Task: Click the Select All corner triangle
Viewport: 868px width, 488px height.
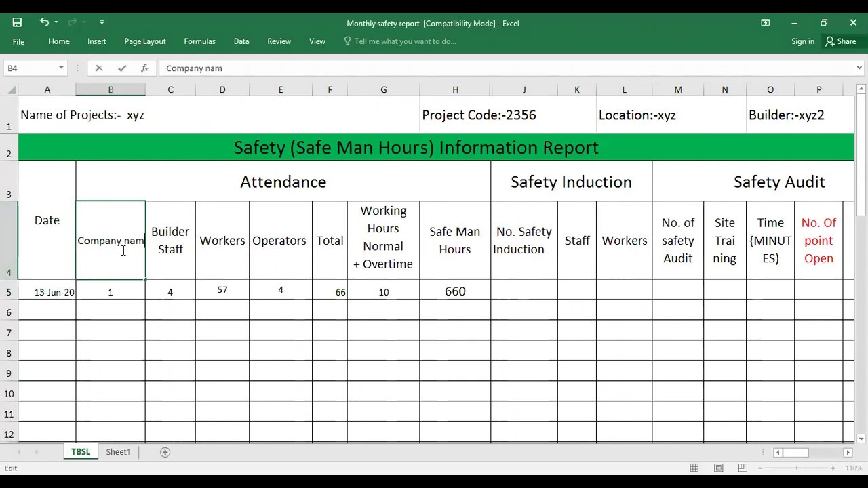Action: (12, 89)
